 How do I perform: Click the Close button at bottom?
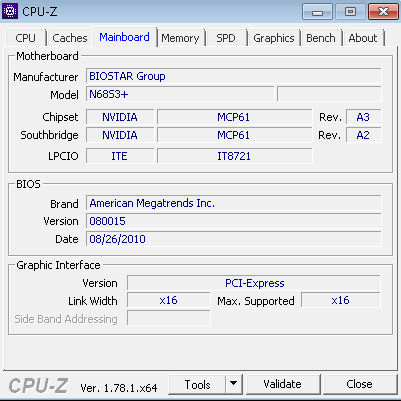point(359,384)
